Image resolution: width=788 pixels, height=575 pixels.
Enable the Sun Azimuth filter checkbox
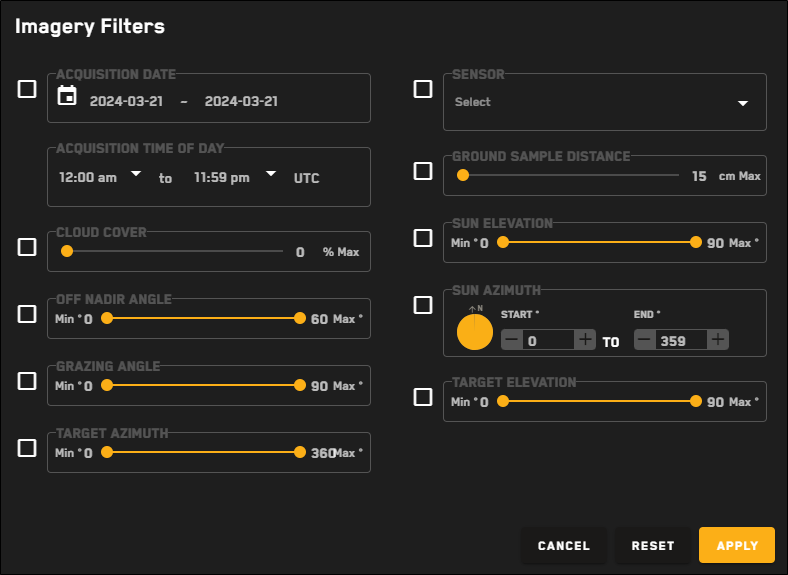click(423, 304)
